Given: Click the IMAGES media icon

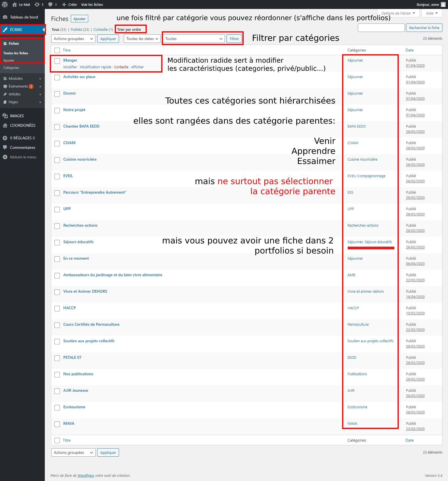Looking at the screenshot, I should (x=5, y=116).
